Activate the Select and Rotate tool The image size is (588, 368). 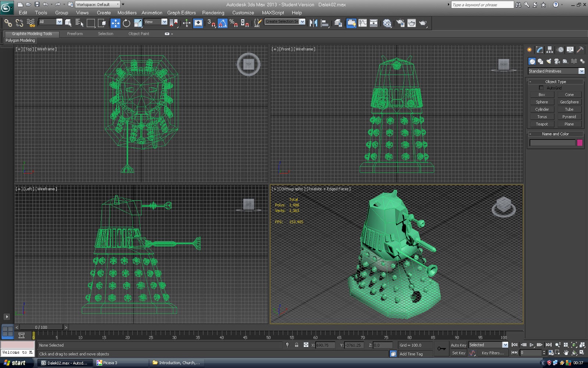[x=126, y=23]
